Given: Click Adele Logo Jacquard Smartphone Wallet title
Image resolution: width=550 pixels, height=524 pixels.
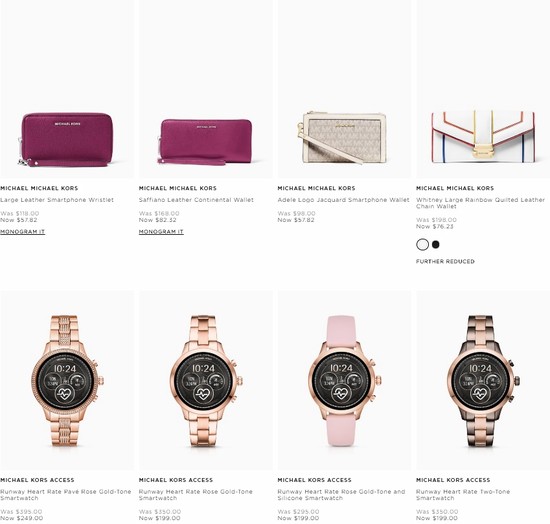Looking at the screenshot, I should coord(343,200).
